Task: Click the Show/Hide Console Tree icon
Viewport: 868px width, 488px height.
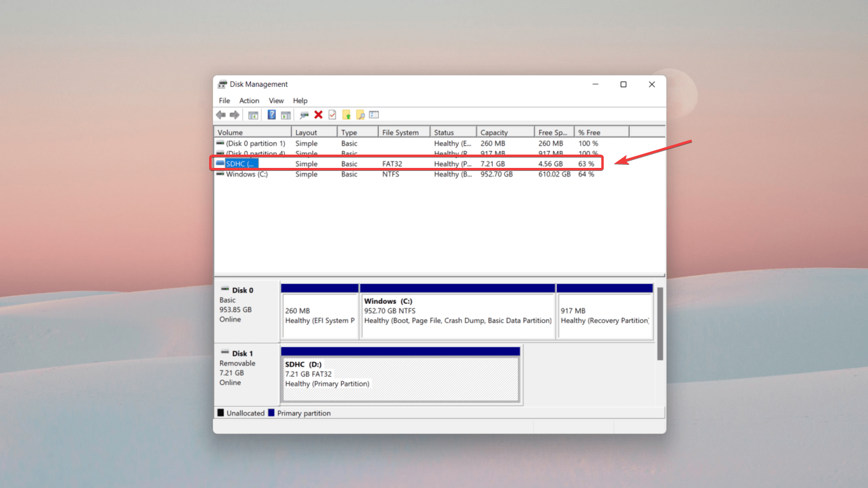Action: [x=253, y=115]
